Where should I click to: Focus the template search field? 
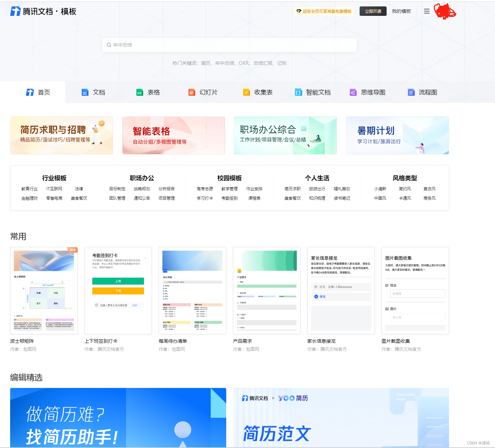click(x=230, y=45)
